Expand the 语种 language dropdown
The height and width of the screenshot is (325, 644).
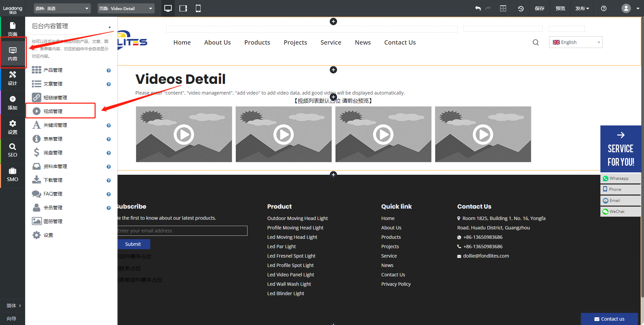(62, 8)
